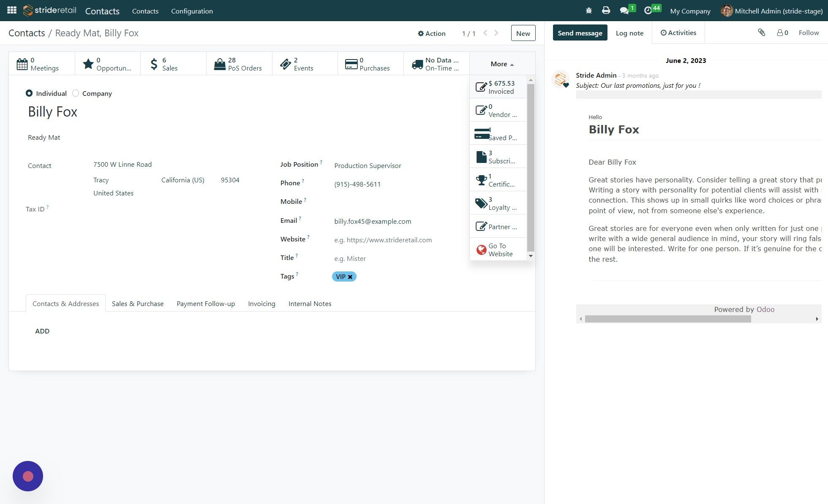Open the Action menu

coord(432,33)
